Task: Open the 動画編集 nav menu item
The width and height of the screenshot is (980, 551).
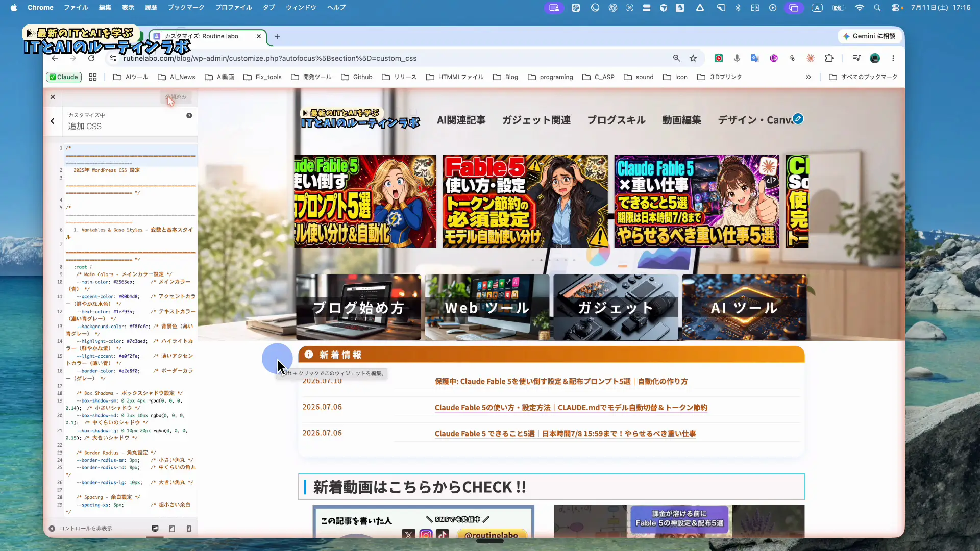Action: click(682, 120)
